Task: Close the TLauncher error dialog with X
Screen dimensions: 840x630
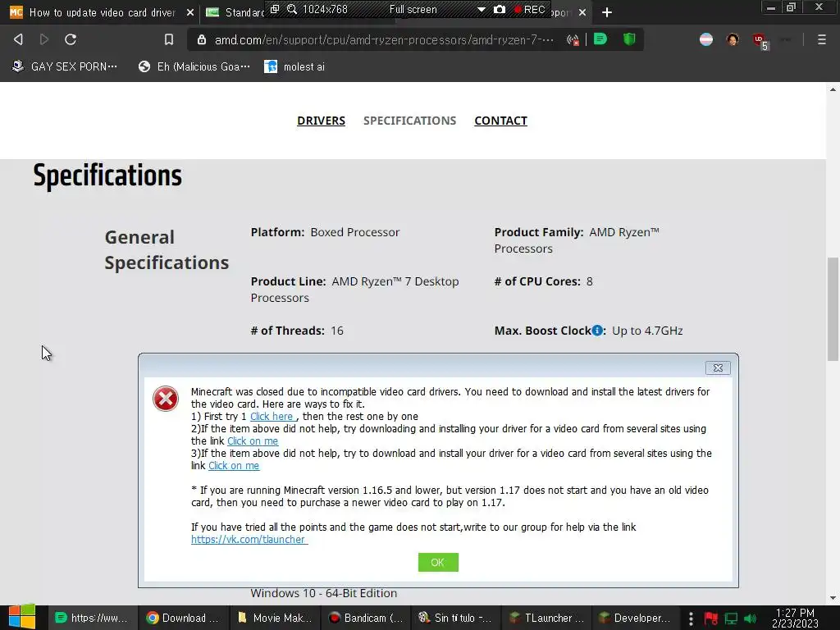Action: pos(718,368)
